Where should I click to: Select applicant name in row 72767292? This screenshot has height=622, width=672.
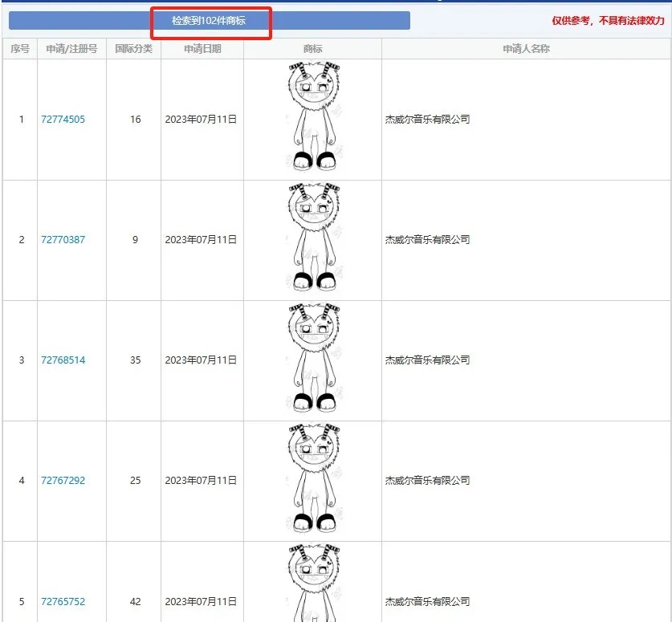coord(427,480)
